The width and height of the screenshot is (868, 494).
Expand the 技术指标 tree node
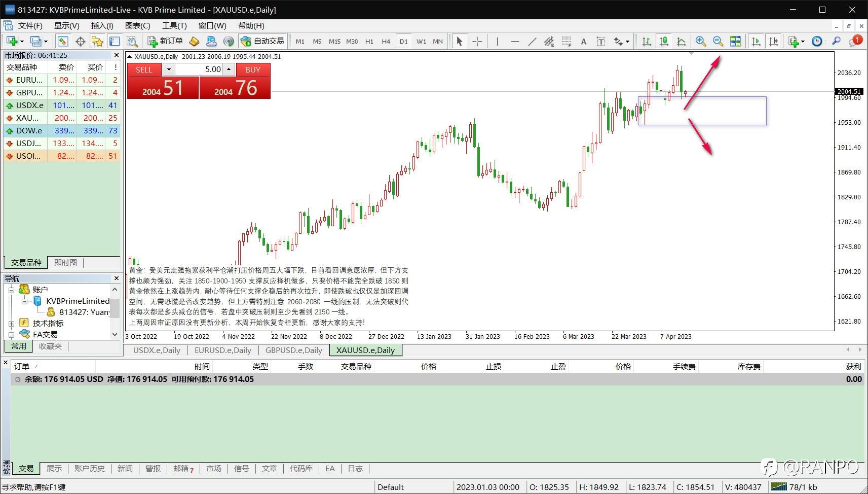[11, 323]
